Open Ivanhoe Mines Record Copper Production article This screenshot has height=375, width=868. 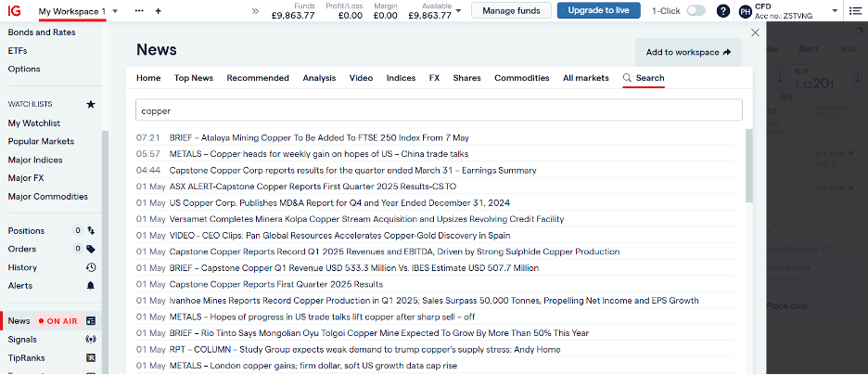[x=435, y=301]
